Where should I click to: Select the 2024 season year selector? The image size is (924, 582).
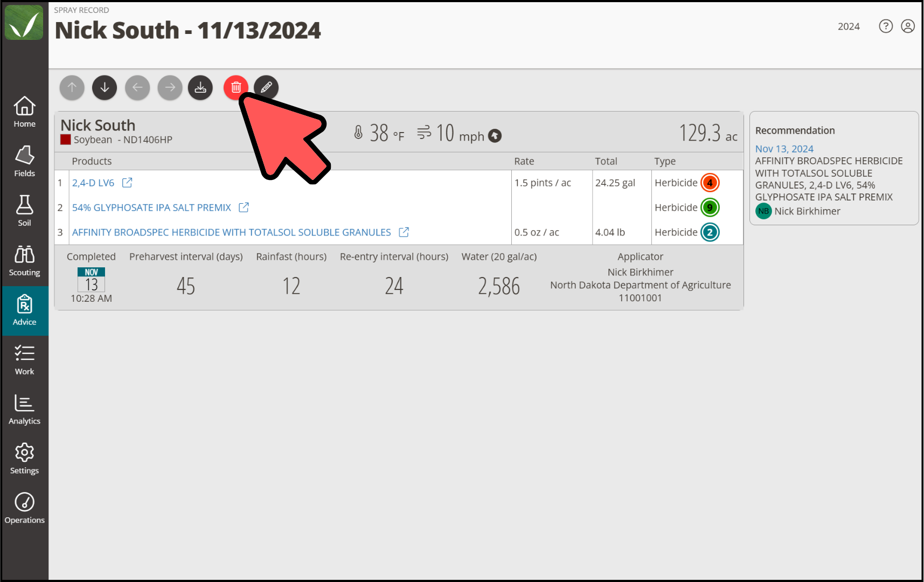coord(849,26)
